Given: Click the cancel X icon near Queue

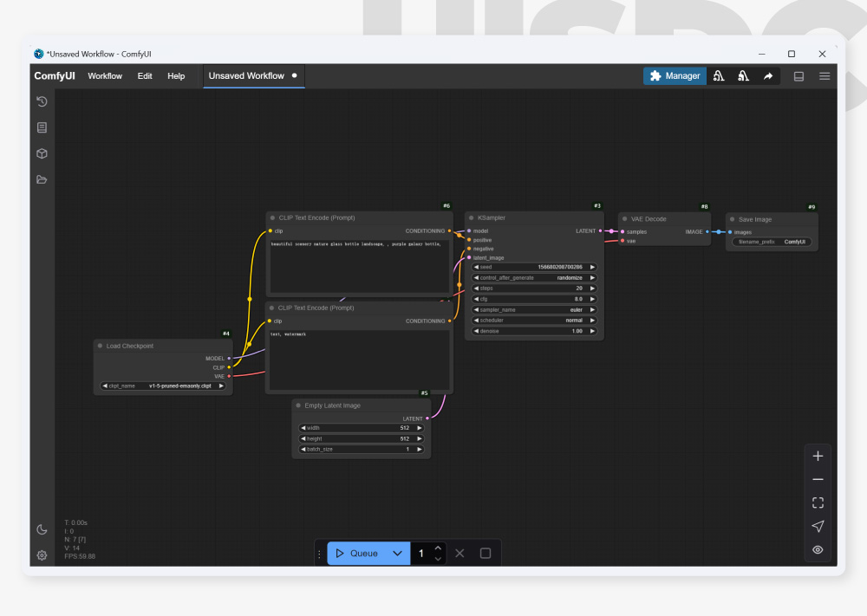Looking at the screenshot, I should coord(460,553).
